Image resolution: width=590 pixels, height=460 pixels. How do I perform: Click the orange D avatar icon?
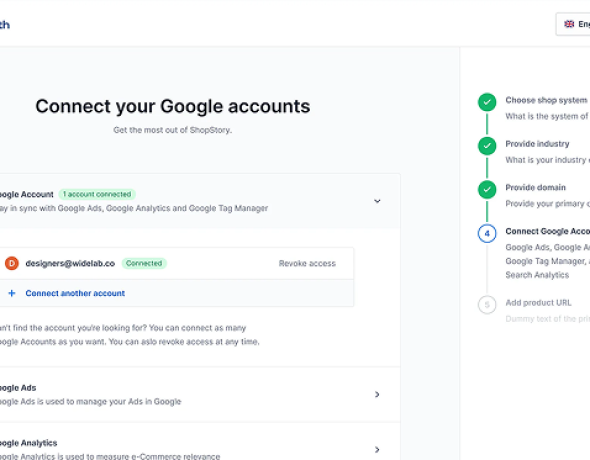(x=12, y=263)
